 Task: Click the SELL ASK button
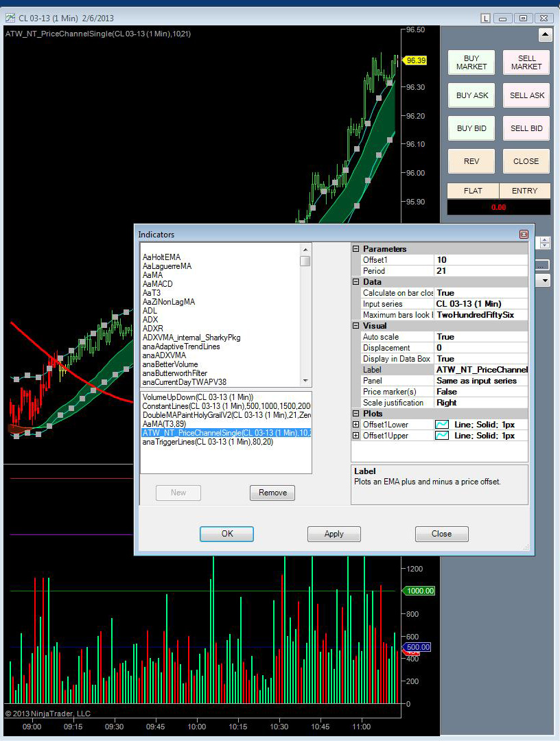[x=526, y=95]
